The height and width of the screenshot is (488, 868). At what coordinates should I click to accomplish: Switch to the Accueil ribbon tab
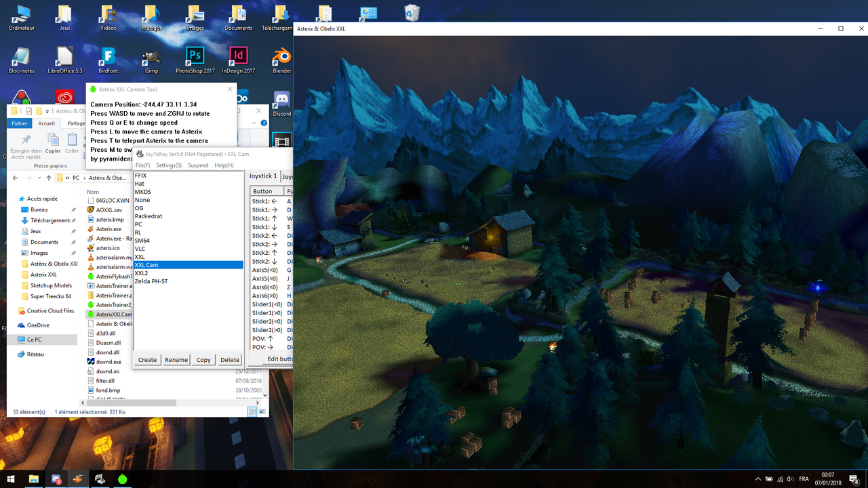pos(47,123)
